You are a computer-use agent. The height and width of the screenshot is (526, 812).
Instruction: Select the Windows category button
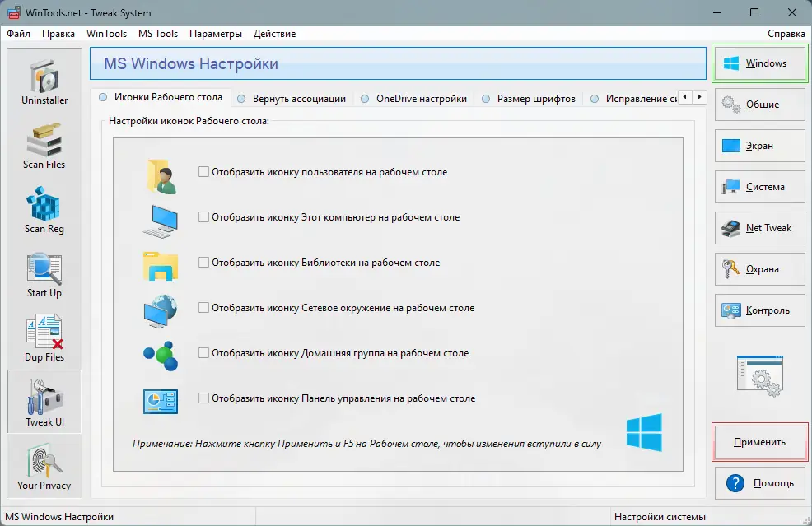pyautogui.click(x=759, y=63)
